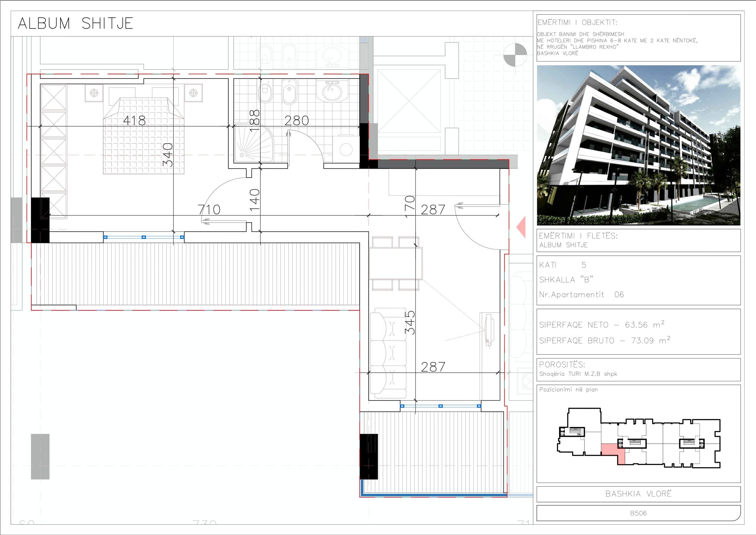This screenshot has width=756, height=535.
Task: Click the left bedside lamp table
Action: click(x=94, y=93)
